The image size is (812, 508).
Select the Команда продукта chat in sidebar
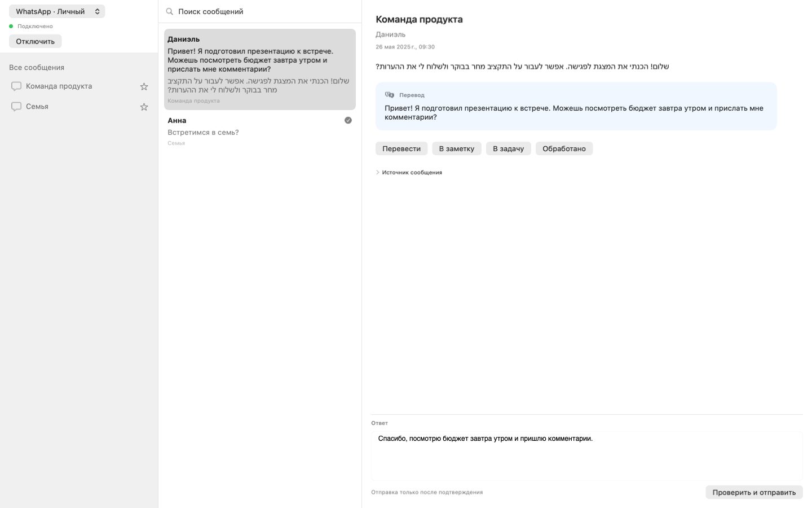point(79,86)
